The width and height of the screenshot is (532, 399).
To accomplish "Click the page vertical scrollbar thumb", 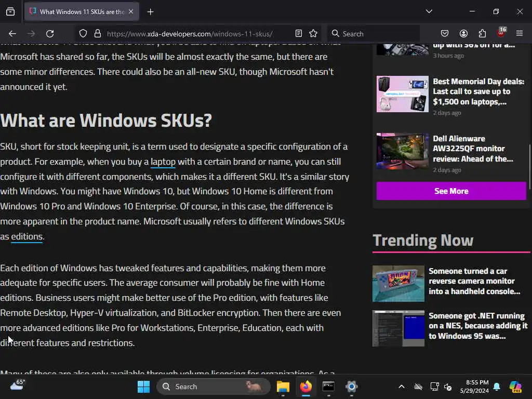I will point(530,167).
